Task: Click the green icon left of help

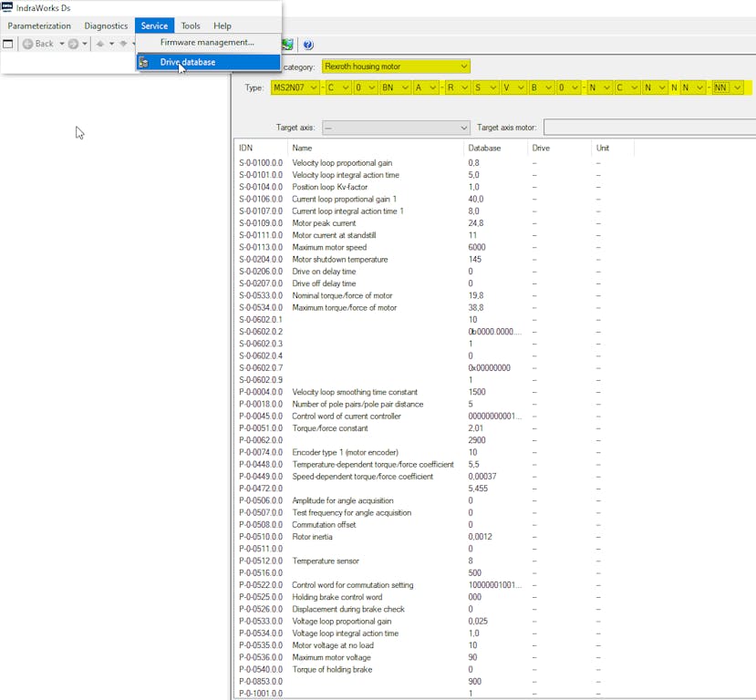Action: coord(288,45)
